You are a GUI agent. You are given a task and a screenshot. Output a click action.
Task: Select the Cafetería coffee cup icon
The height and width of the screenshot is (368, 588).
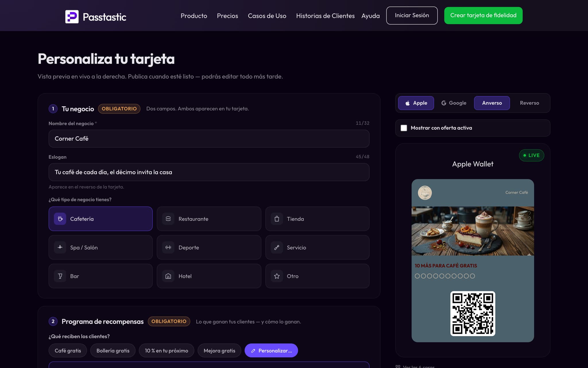(60, 219)
